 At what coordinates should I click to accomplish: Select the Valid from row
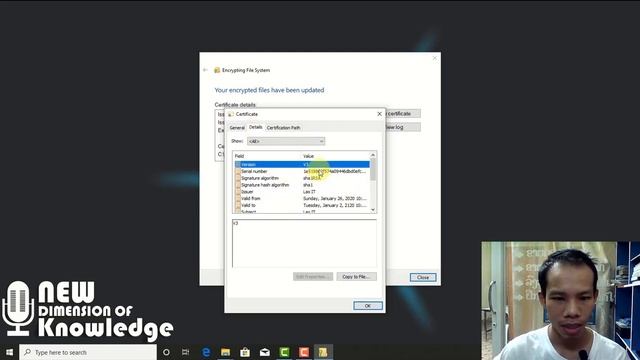pyautogui.click(x=302, y=198)
